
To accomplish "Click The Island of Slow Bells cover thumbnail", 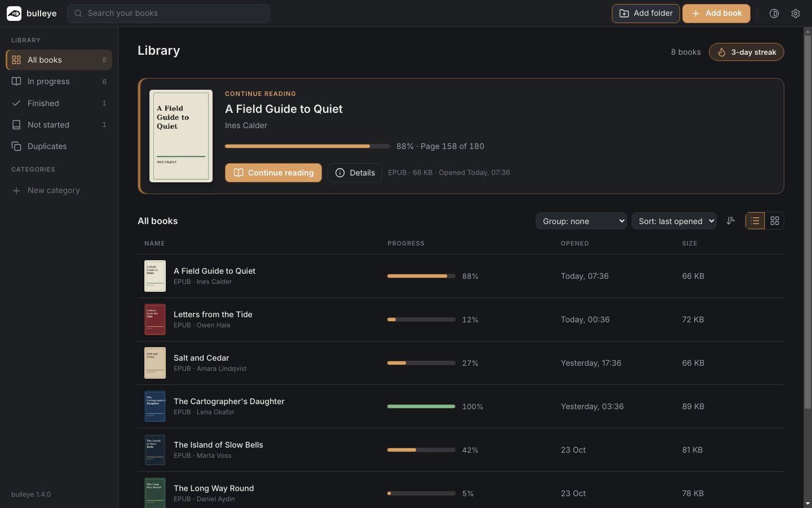I will coord(155,450).
